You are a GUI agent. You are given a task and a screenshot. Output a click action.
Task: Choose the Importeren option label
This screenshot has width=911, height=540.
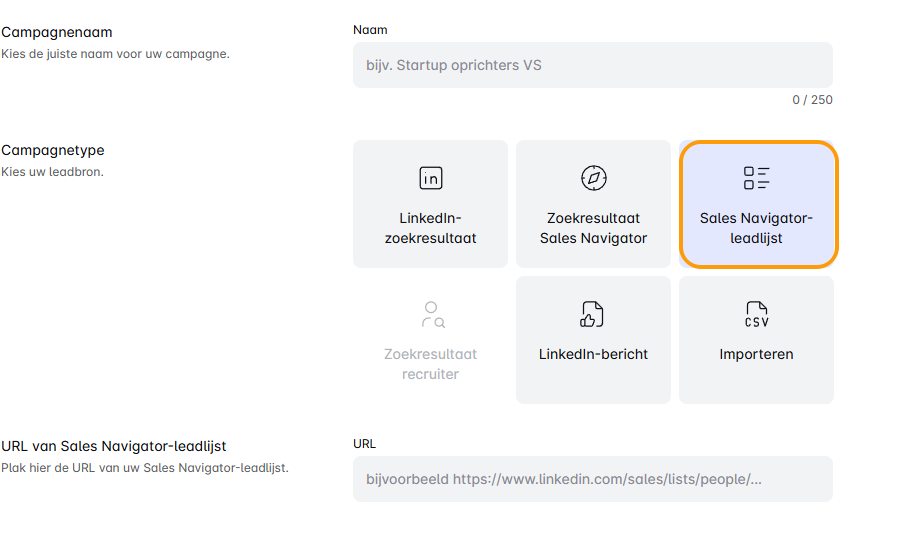coord(756,354)
